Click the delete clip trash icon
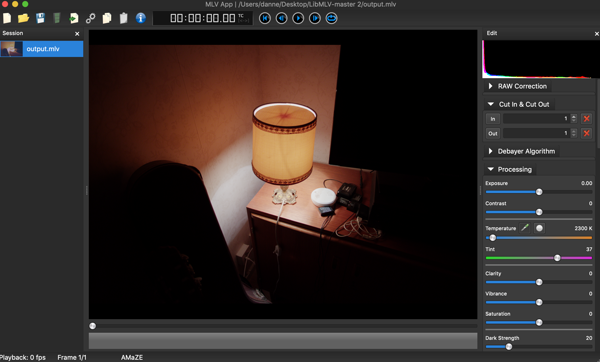The image size is (600, 362). [x=57, y=18]
